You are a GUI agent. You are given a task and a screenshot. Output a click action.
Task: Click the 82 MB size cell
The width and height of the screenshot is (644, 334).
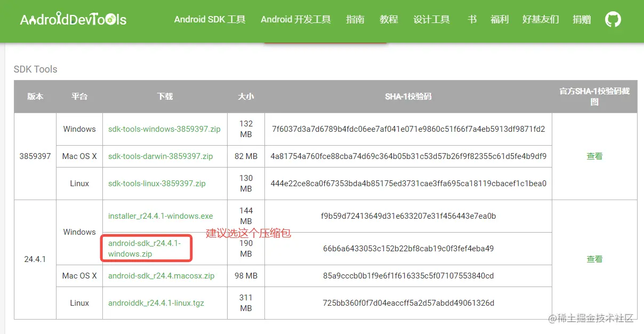click(x=246, y=156)
